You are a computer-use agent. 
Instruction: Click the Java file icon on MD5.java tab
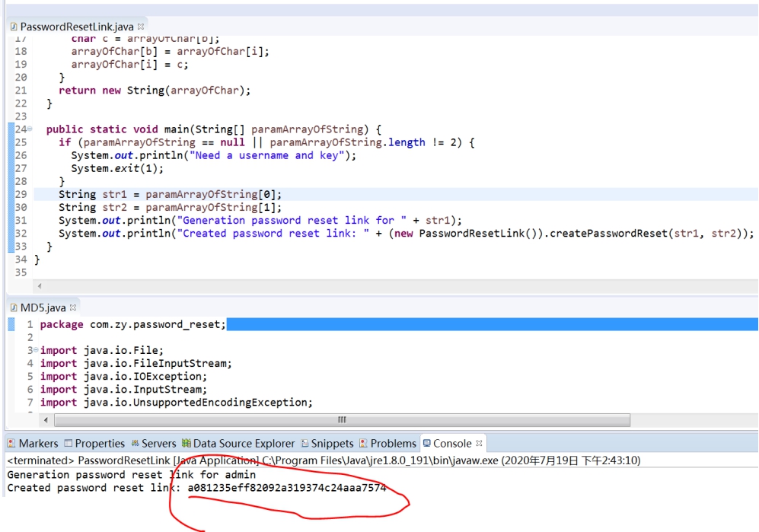[14, 308]
